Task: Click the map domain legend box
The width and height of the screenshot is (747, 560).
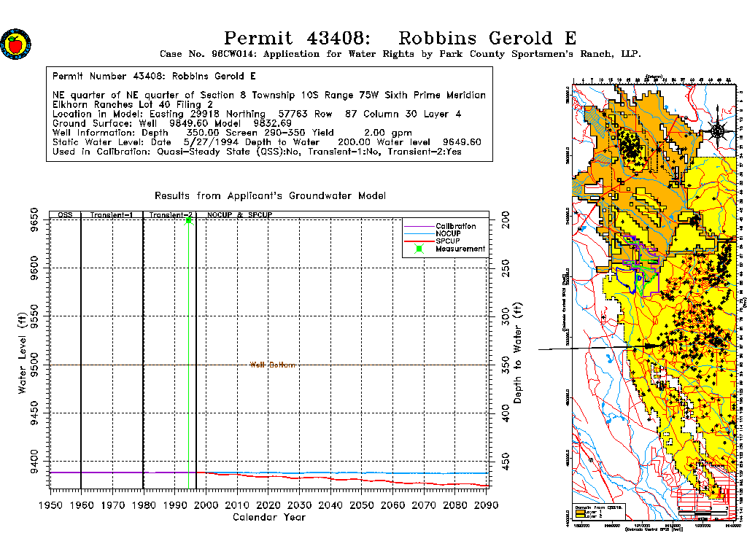Action: point(599,512)
